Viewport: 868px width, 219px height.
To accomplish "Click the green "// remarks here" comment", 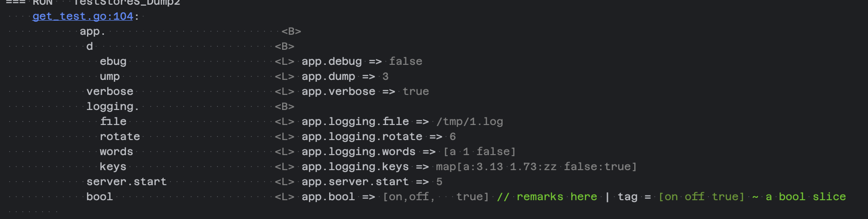I will 547,197.
